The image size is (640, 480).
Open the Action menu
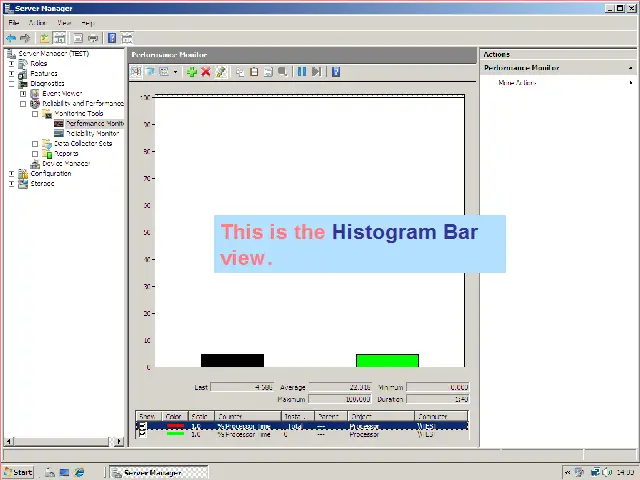click(x=37, y=22)
